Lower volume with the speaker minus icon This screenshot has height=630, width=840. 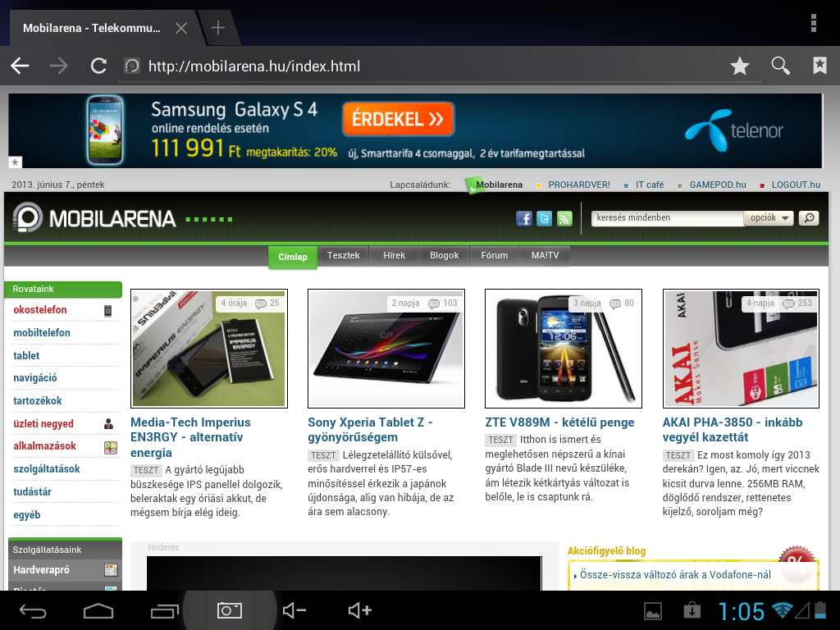[294, 610]
